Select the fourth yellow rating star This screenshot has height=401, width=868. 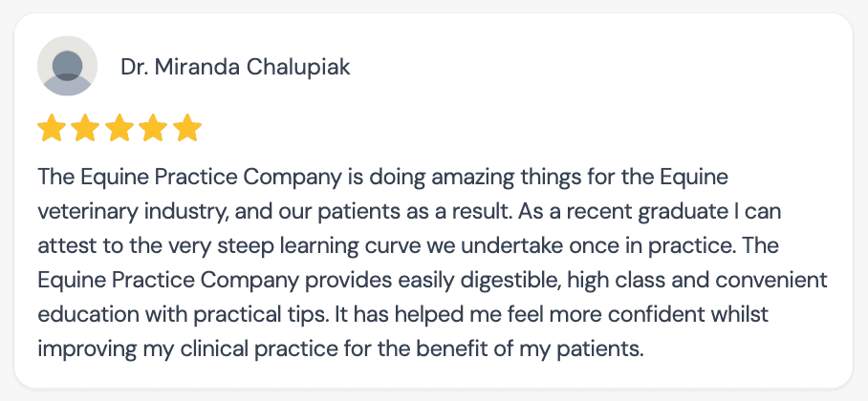pyautogui.click(x=154, y=128)
